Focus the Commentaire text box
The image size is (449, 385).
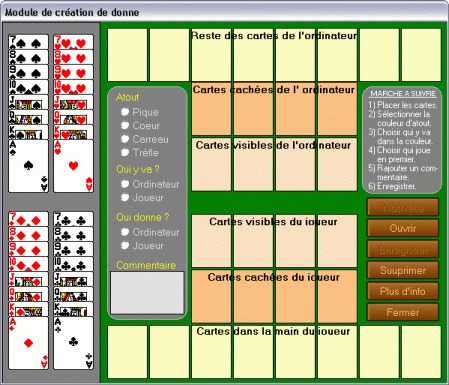(147, 293)
